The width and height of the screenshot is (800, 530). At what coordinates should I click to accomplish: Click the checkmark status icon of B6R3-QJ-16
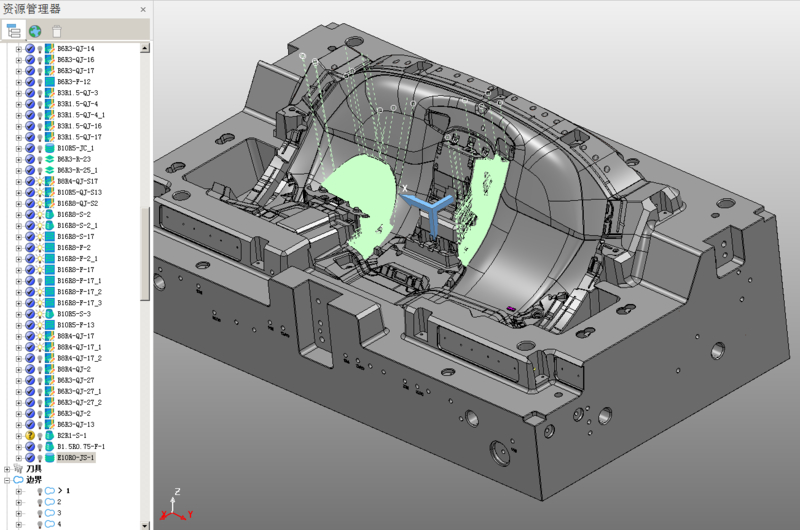[x=30, y=60]
